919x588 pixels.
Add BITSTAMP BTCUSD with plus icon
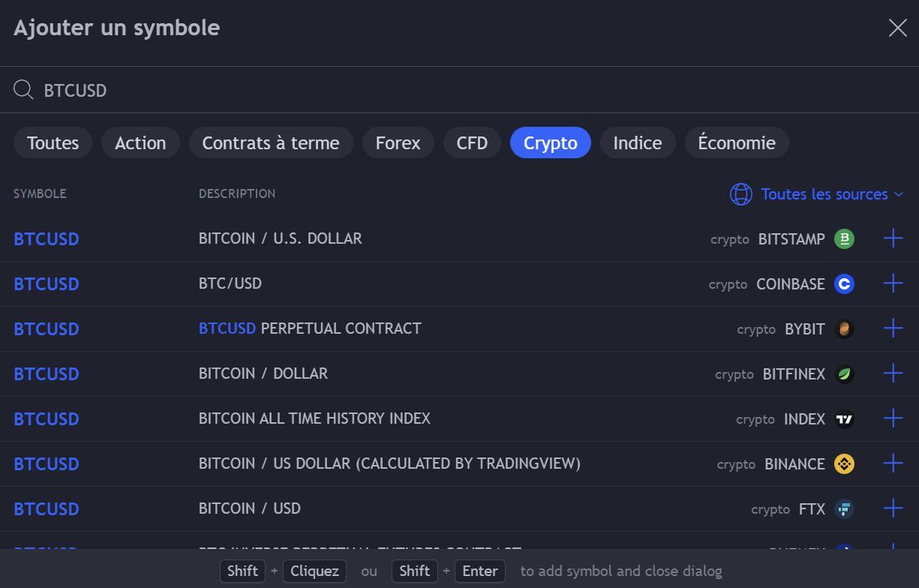pyautogui.click(x=893, y=238)
